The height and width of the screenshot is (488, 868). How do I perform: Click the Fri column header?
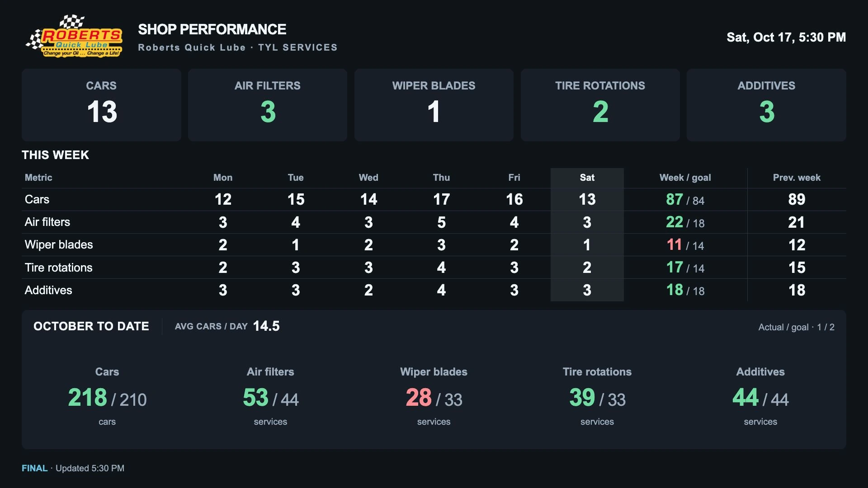coord(514,178)
